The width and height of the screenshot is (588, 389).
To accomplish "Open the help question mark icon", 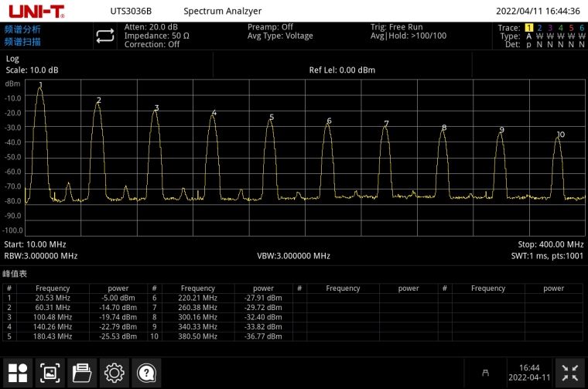I will (x=145, y=373).
